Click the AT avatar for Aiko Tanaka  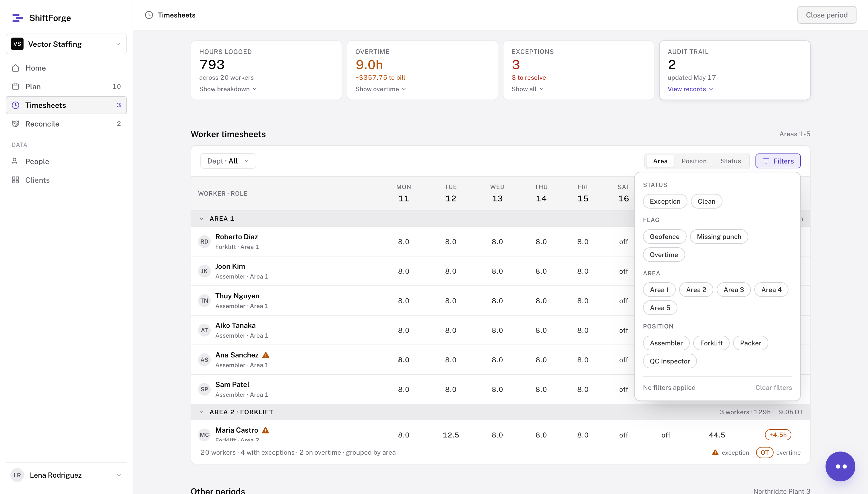coord(204,330)
